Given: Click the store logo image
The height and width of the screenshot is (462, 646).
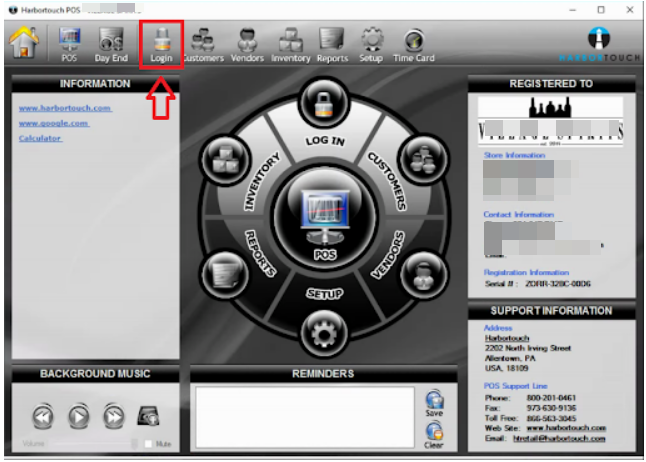Looking at the screenshot, I should (550, 121).
